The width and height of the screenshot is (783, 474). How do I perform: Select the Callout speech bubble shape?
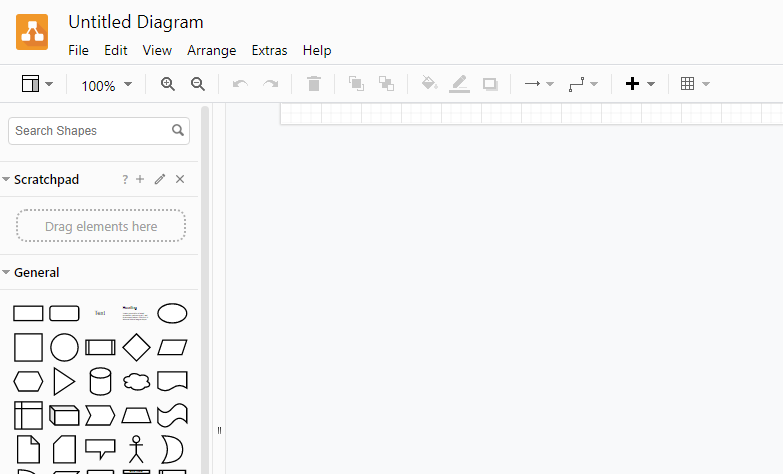coord(100,449)
